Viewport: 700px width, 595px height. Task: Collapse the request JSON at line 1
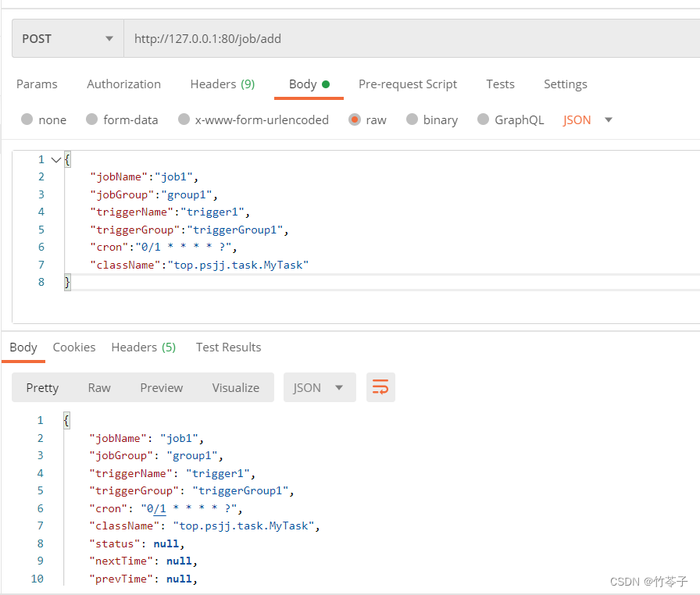tap(55, 159)
